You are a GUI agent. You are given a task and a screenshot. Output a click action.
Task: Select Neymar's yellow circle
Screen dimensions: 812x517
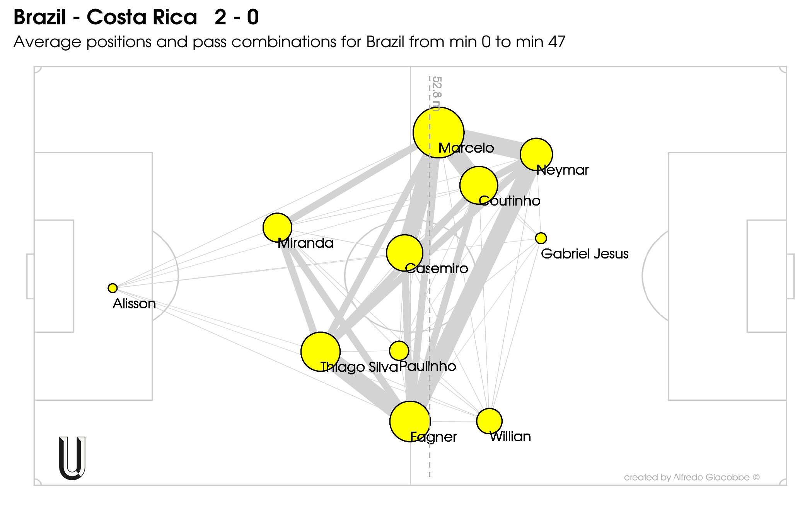tap(536, 154)
